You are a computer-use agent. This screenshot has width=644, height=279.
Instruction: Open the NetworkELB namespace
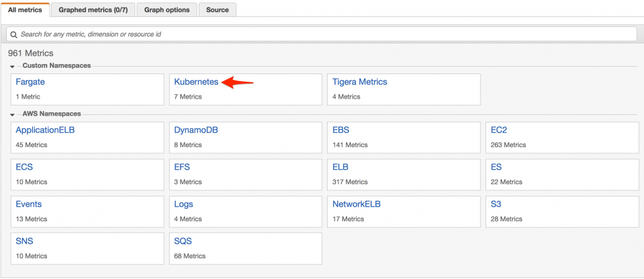[x=357, y=204]
